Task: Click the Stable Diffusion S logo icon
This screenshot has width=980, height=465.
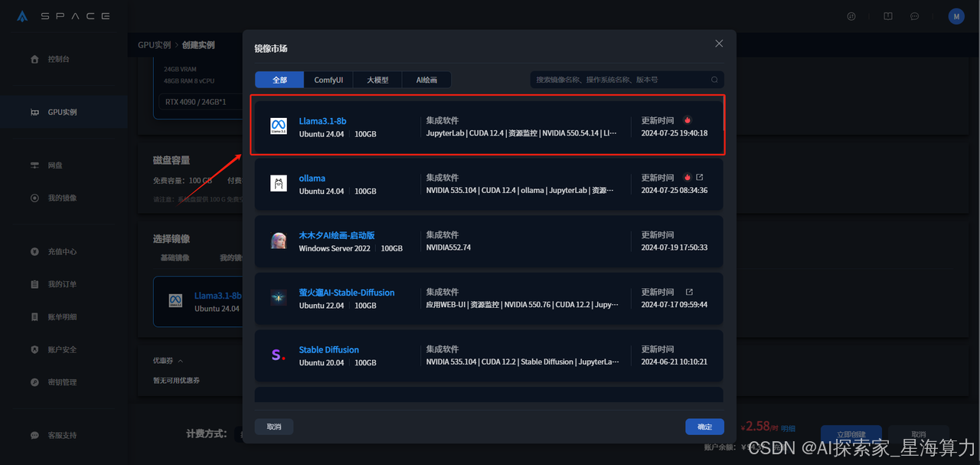Action: click(279, 355)
